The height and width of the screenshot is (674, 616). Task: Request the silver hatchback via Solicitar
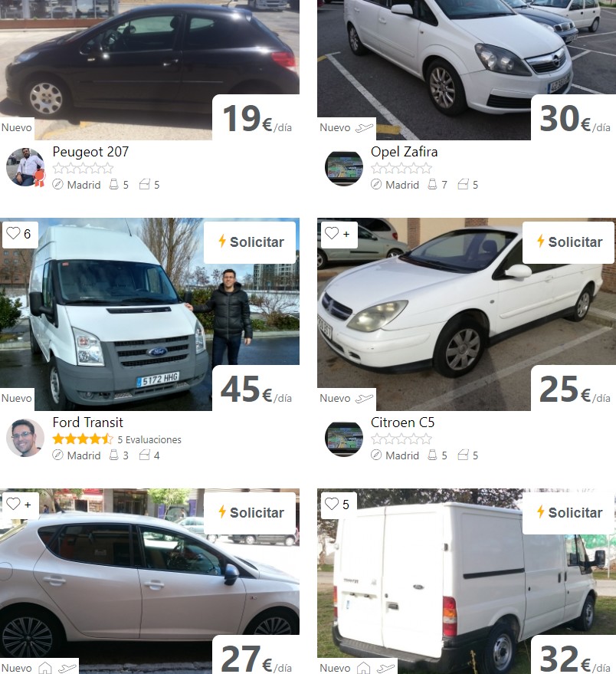[251, 512]
